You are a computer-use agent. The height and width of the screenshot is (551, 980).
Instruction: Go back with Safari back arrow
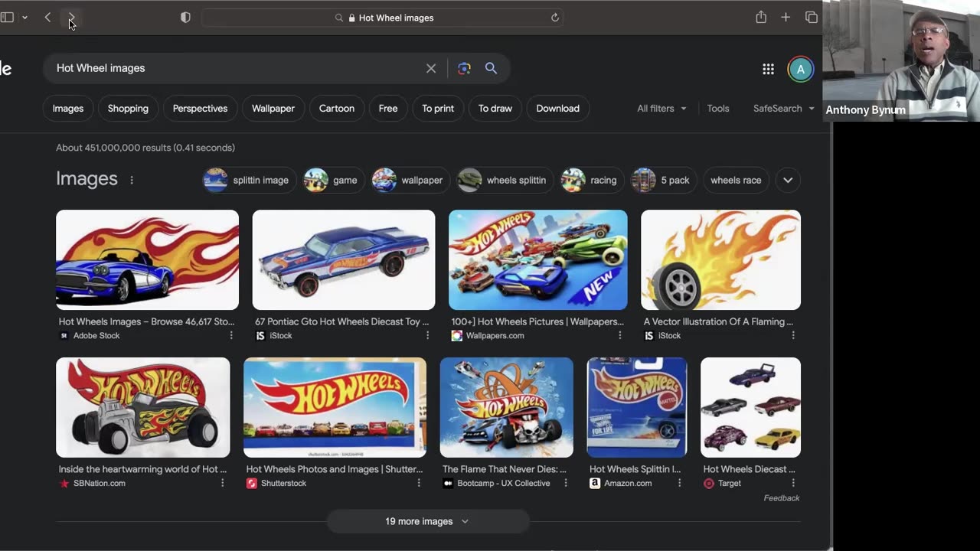(47, 18)
